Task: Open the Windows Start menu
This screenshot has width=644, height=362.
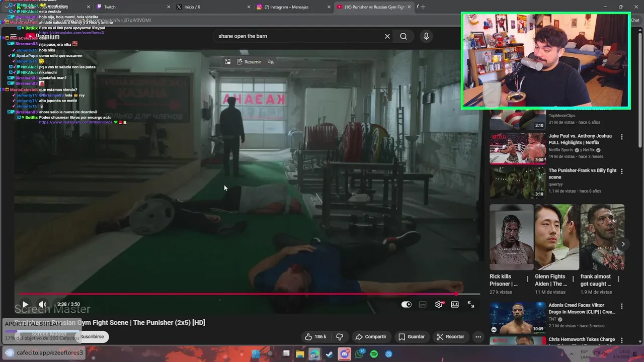Action: pos(256,354)
